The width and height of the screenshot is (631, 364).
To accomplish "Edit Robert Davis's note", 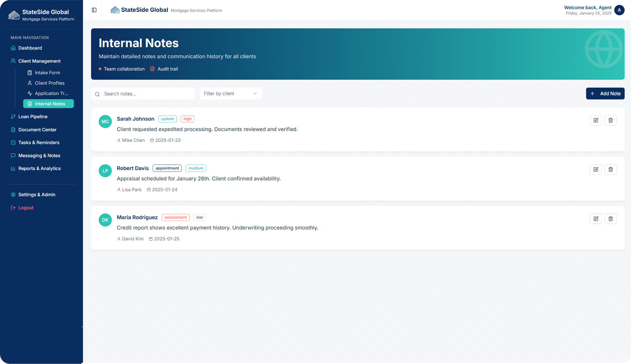I will [x=596, y=170].
